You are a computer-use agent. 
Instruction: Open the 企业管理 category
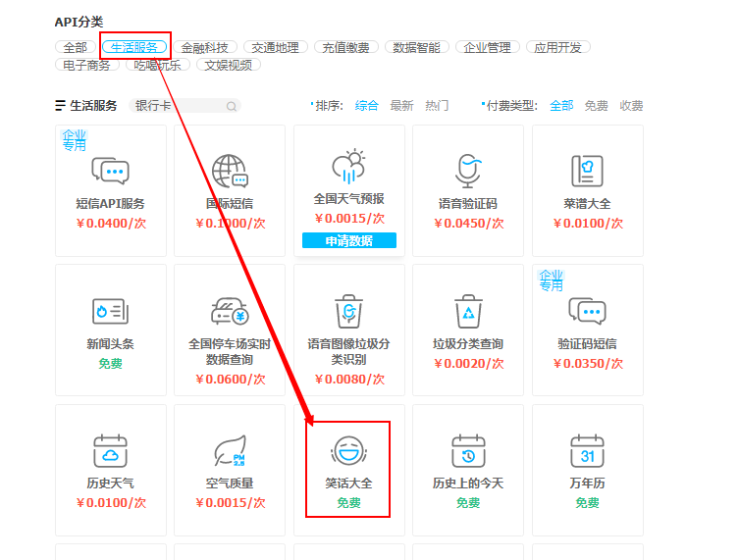point(488,48)
